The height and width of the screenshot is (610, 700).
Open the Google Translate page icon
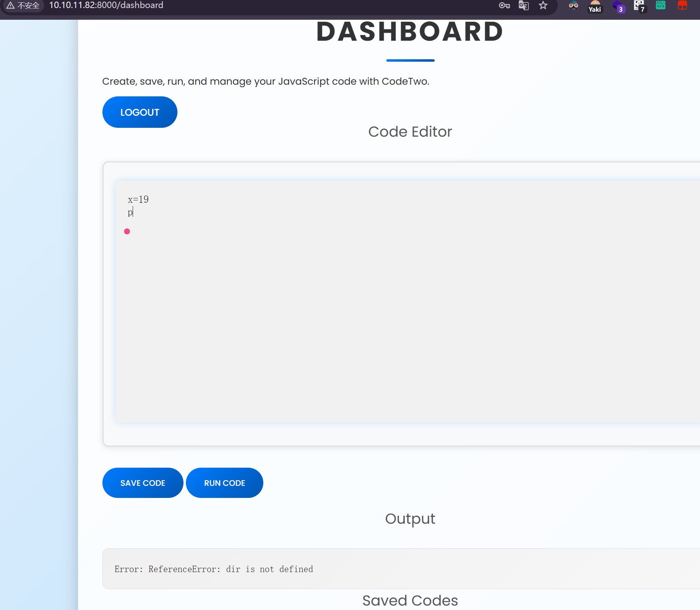click(523, 6)
